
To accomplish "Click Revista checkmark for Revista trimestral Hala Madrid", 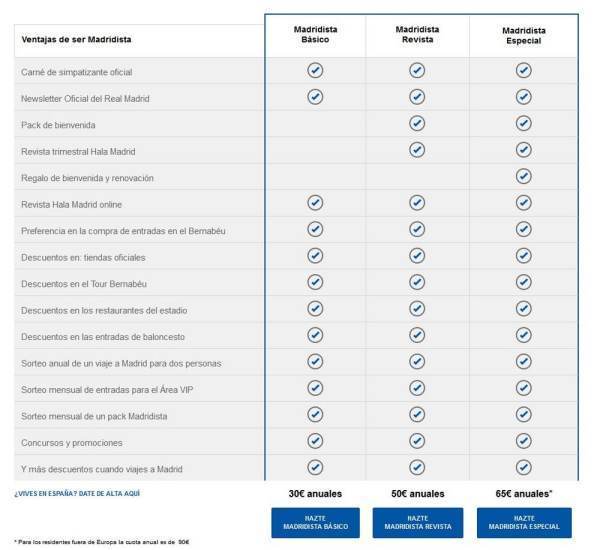I will pyautogui.click(x=418, y=150).
